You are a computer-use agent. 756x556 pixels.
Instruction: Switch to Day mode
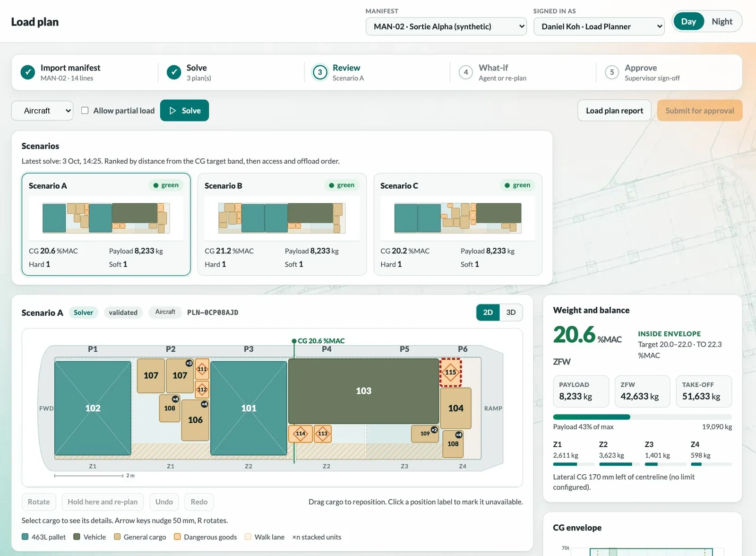click(688, 22)
